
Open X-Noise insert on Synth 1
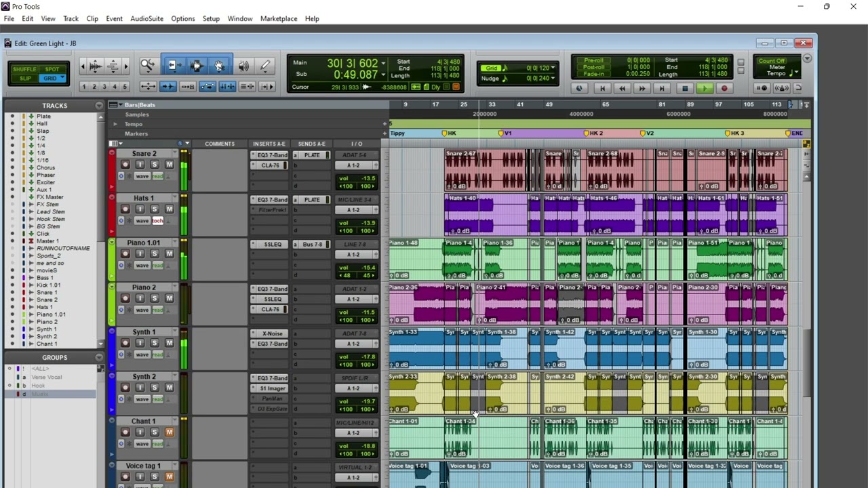(x=270, y=333)
